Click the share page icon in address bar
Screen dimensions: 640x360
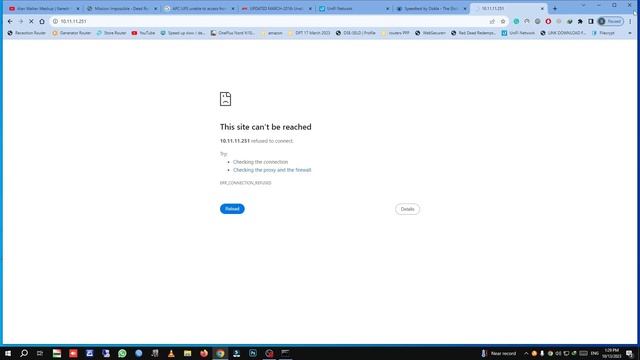(x=492, y=21)
